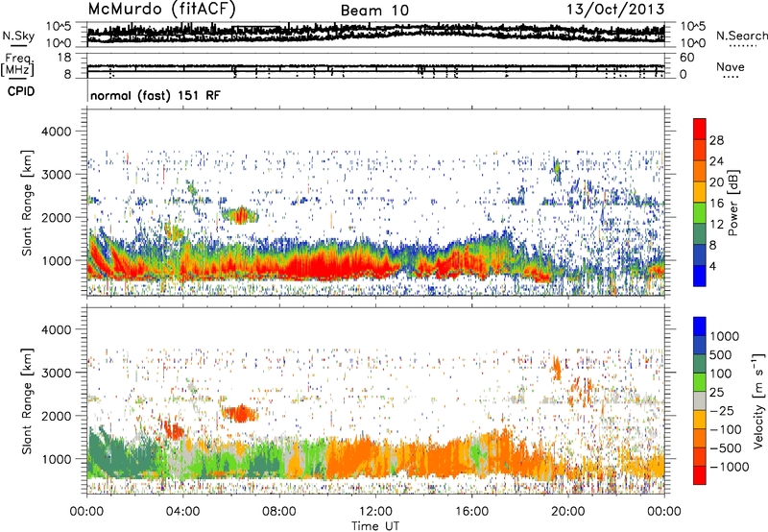
Task: Select text "normal (fast) 151 RF"
Action: pos(156,95)
